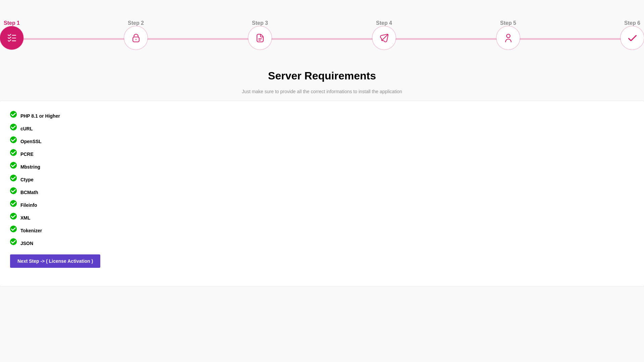Screen dimensions: 644x362
Task: Click the cURL requirement text
Action: [26, 129]
